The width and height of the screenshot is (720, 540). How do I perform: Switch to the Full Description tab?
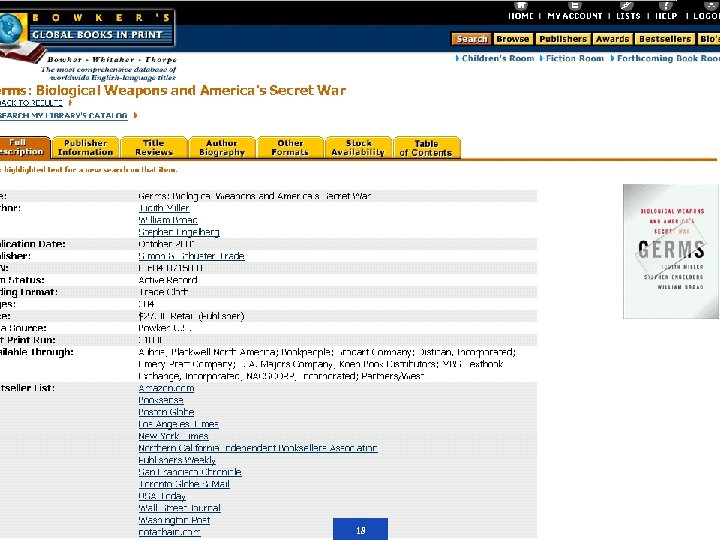click(24, 147)
